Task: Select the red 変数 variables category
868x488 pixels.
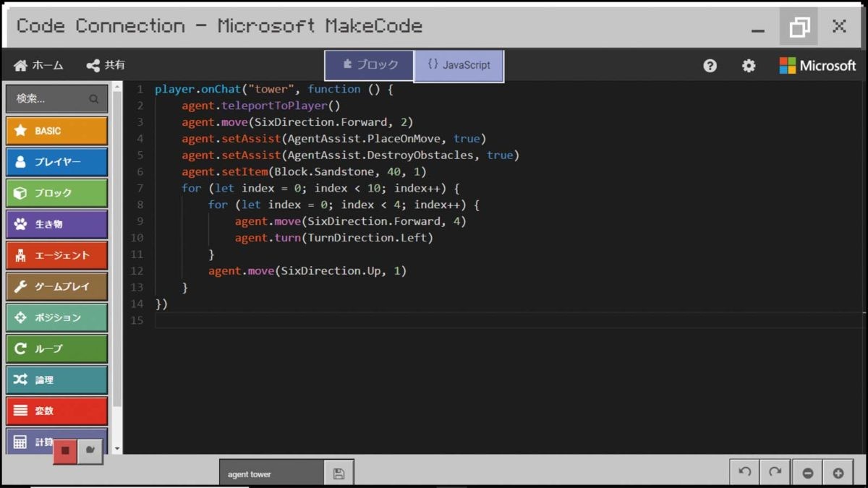Action: pos(56,411)
